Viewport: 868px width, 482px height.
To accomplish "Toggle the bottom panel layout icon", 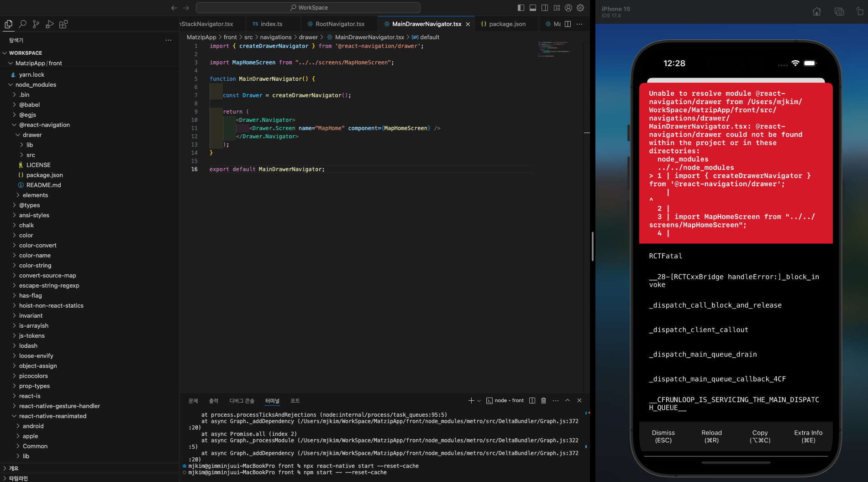I will point(533,8).
